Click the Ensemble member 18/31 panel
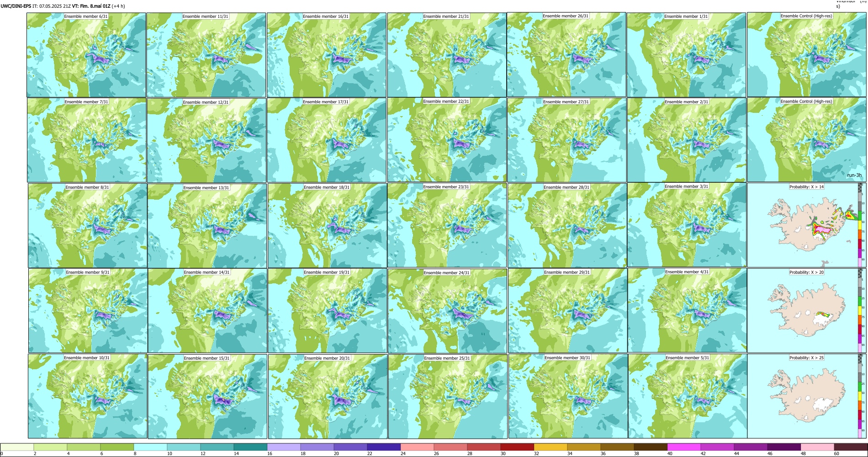868x457 pixels. coord(327,225)
